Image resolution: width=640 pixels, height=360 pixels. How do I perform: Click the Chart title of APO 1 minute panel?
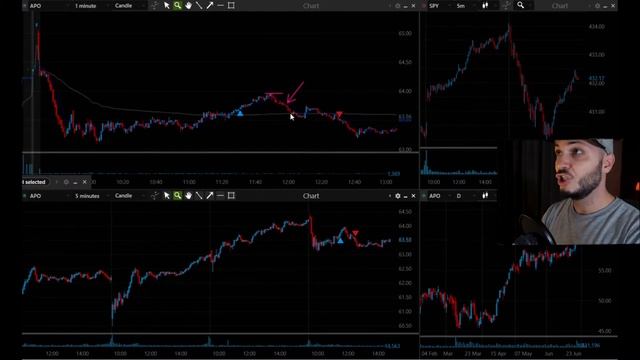(311, 6)
